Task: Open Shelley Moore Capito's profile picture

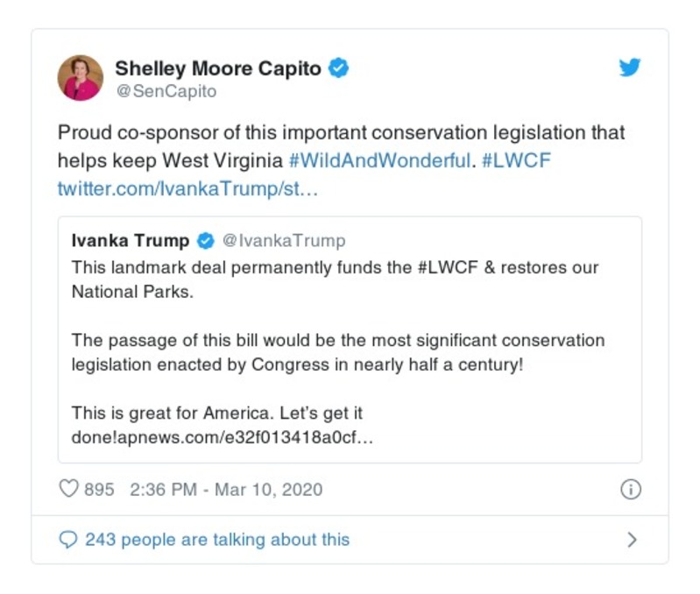Action: coord(81,78)
